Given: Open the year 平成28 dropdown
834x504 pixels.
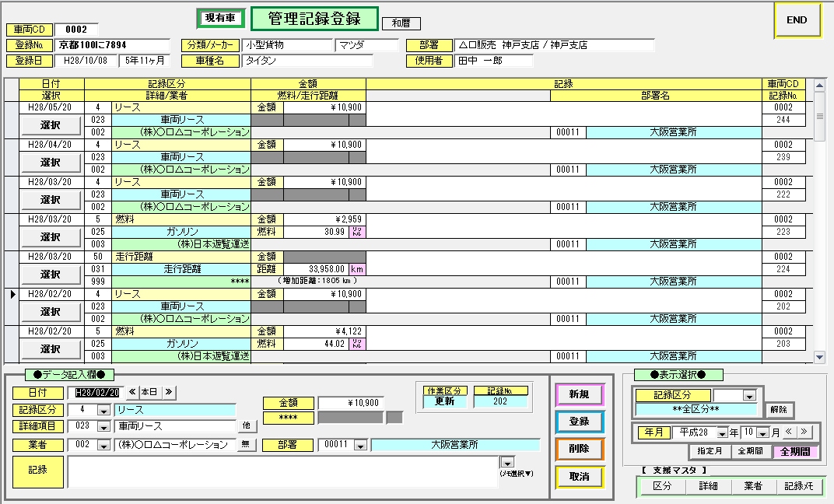Looking at the screenshot, I should coord(722,433).
